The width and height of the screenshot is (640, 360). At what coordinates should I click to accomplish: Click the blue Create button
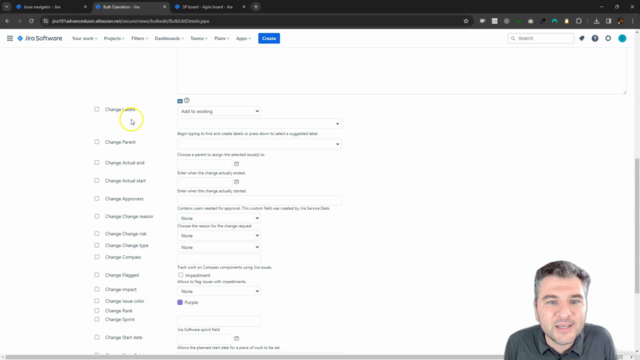pyautogui.click(x=269, y=38)
